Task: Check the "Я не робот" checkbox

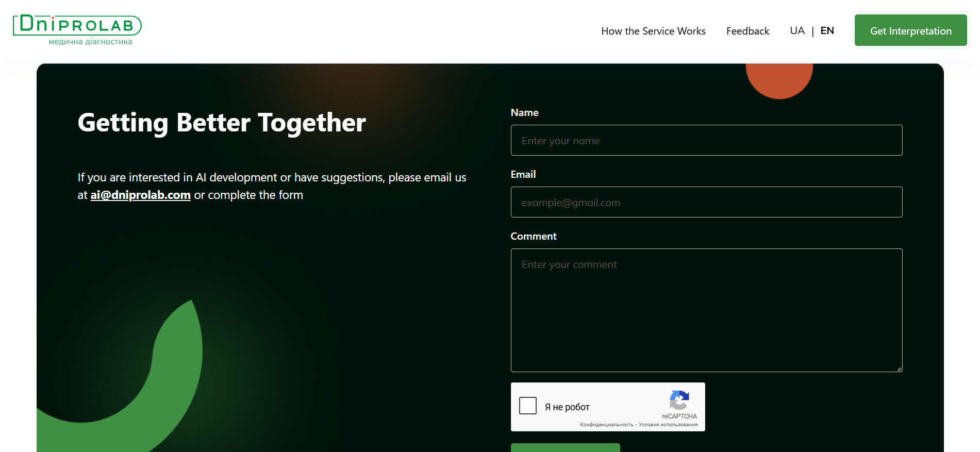Action: pyautogui.click(x=528, y=406)
